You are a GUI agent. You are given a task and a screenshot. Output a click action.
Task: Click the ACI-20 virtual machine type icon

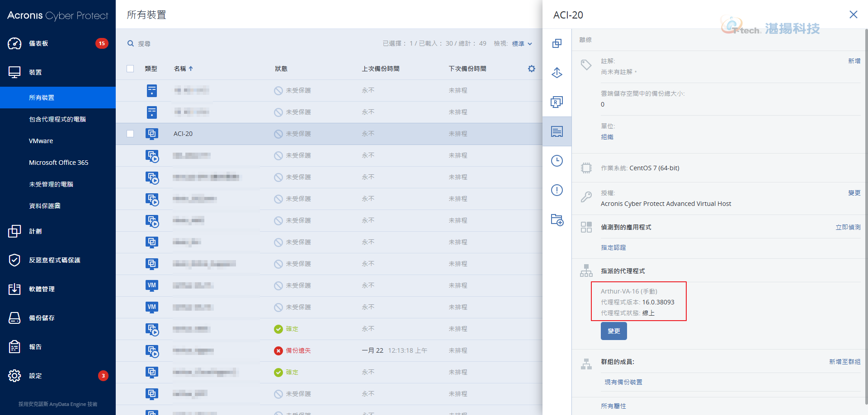(152, 134)
